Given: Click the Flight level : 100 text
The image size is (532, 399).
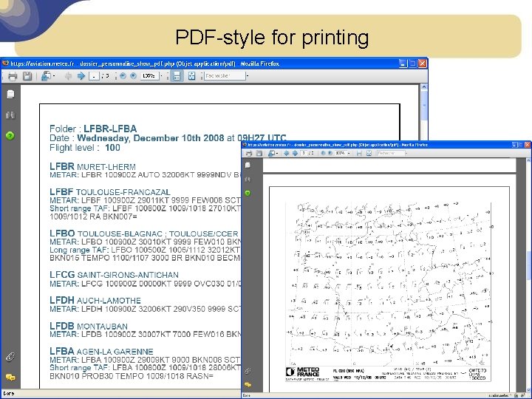Looking at the screenshot, I should [x=84, y=148].
